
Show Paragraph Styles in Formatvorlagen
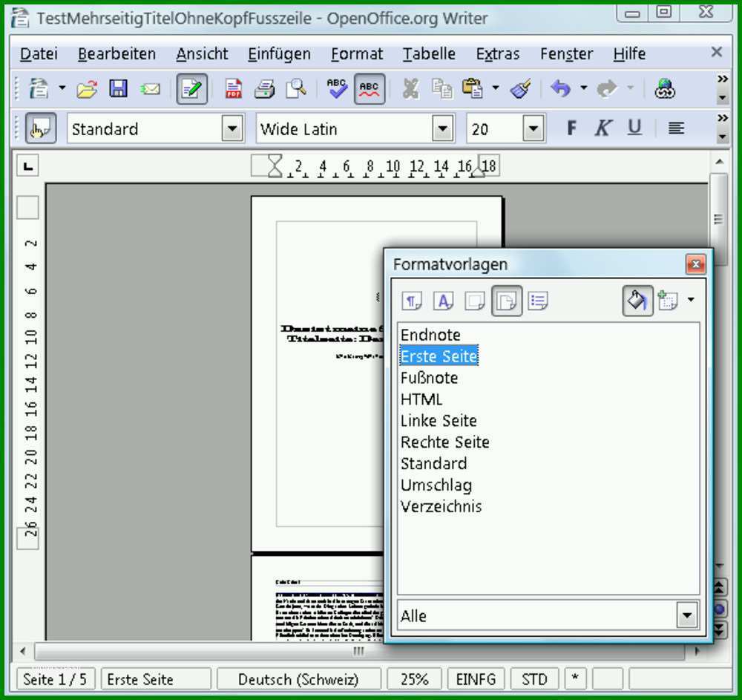[x=412, y=301]
